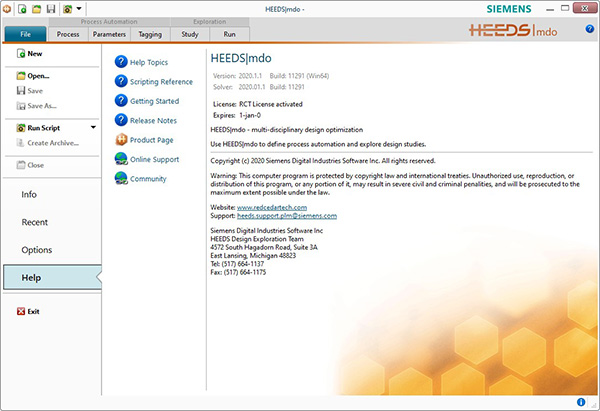Click the red Exit X icon

[21, 312]
